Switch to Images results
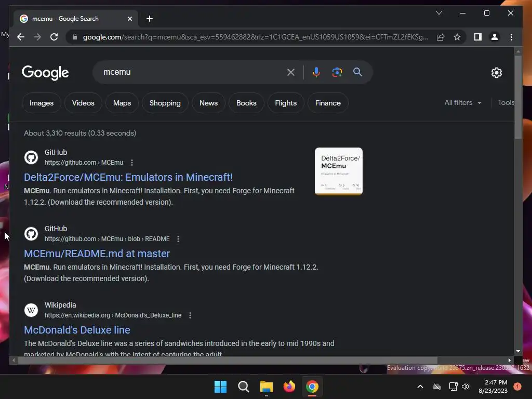 coord(42,103)
